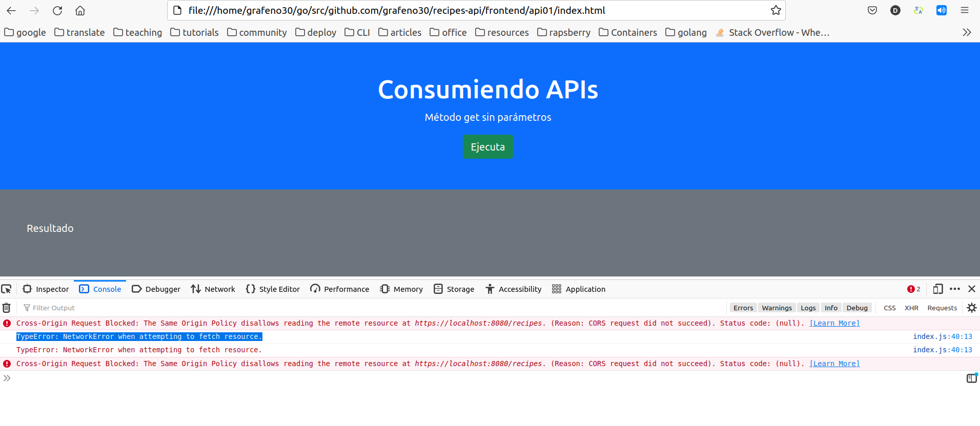Close the developer tools panel

coord(972,289)
